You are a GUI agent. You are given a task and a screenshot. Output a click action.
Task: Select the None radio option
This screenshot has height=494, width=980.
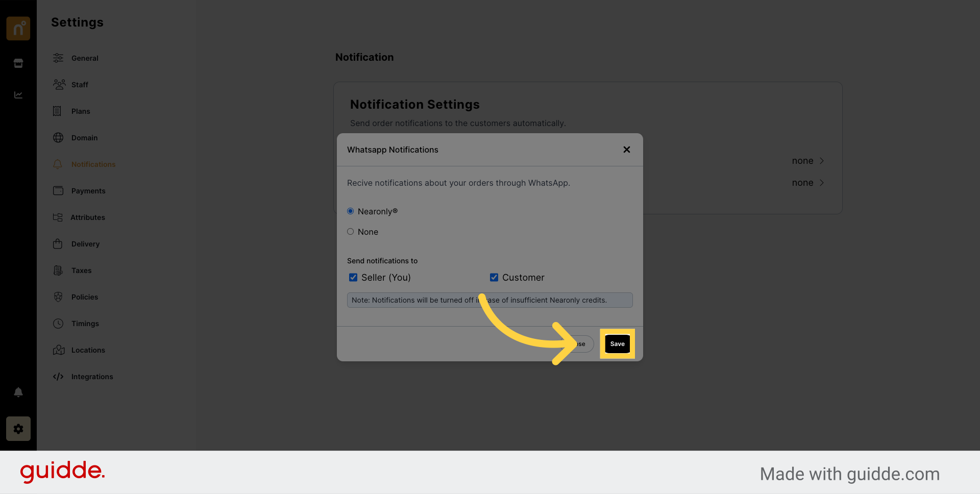coord(351,232)
